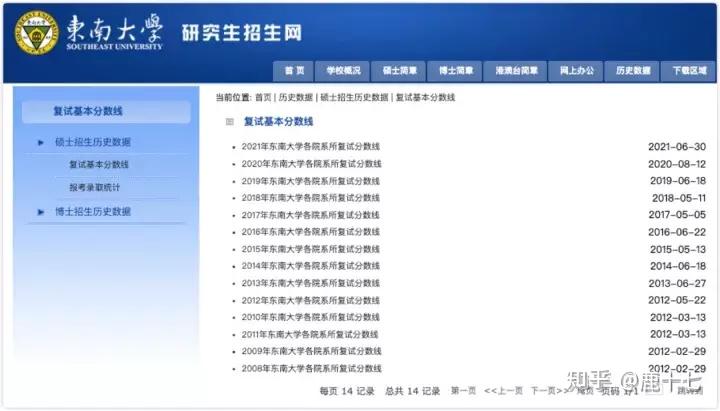This screenshot has height=411, width=720.
Task: Click the date 2016-06-22
Action: pos(677,232)
